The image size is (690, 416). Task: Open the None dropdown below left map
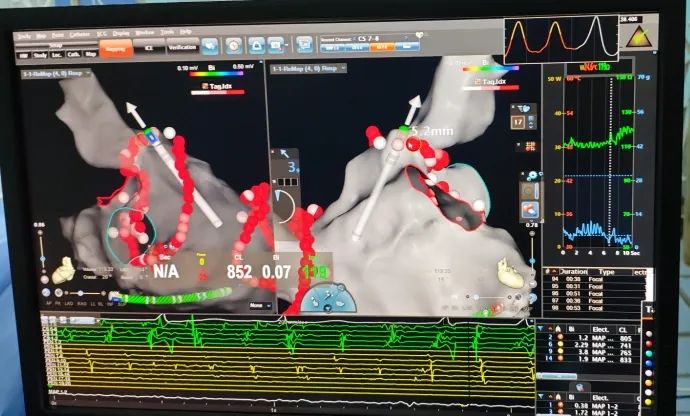coord(257,305)
